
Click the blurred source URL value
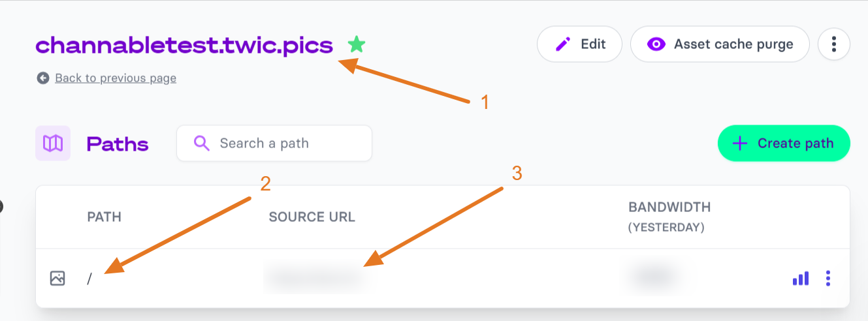[x=313, y=279]
